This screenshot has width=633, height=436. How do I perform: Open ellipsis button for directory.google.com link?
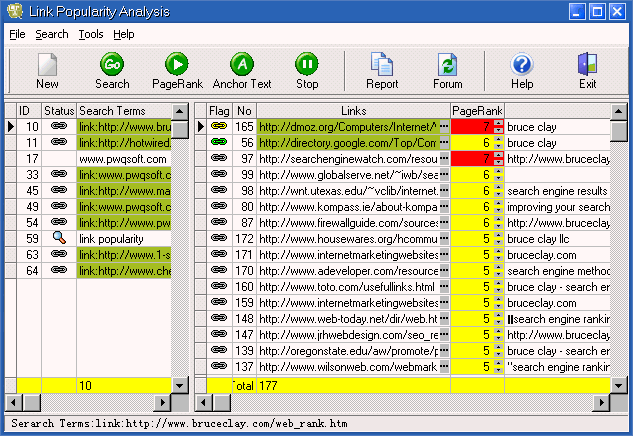[444, 143]
